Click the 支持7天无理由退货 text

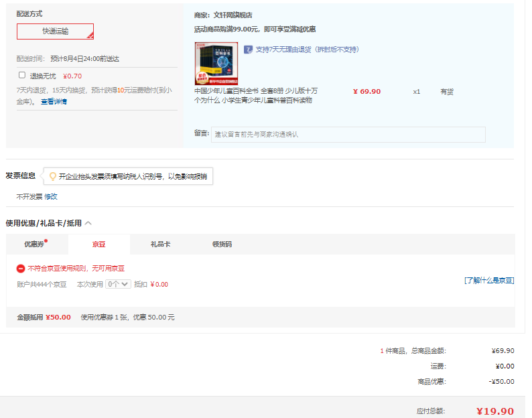(x=308, y=50)
